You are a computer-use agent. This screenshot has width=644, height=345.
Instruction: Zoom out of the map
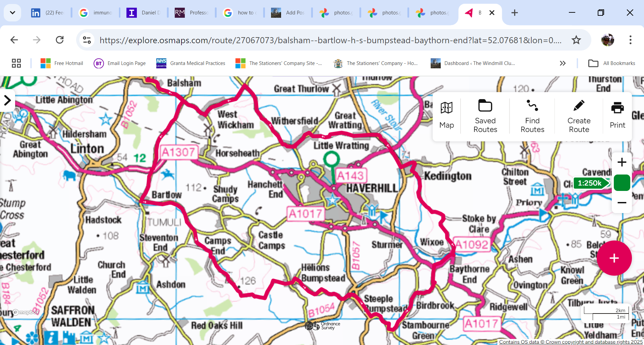622,203
